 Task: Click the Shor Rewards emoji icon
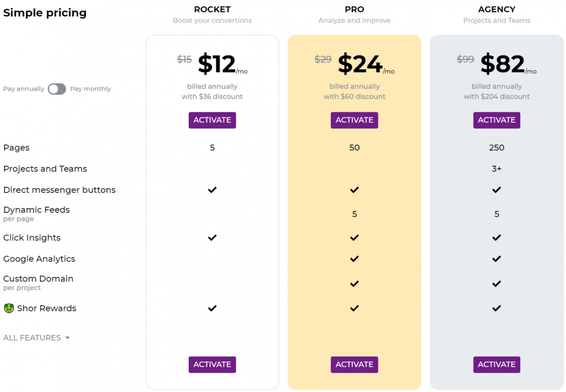pyautogui.click(x=8, y=308)
